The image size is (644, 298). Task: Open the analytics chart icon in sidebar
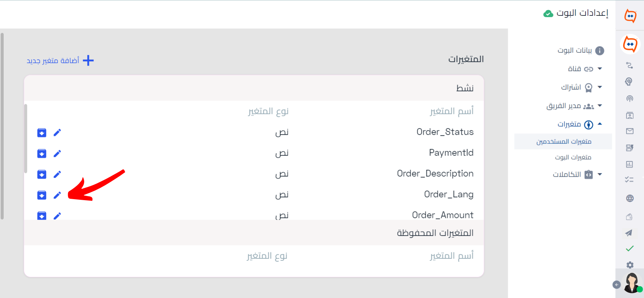pyautogui.click(x=630, y=164)
